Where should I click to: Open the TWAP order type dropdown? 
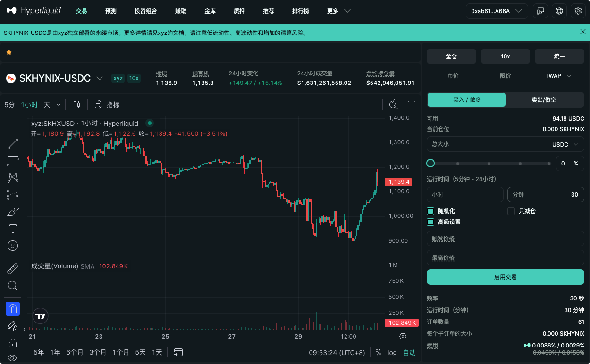point(558,76)
